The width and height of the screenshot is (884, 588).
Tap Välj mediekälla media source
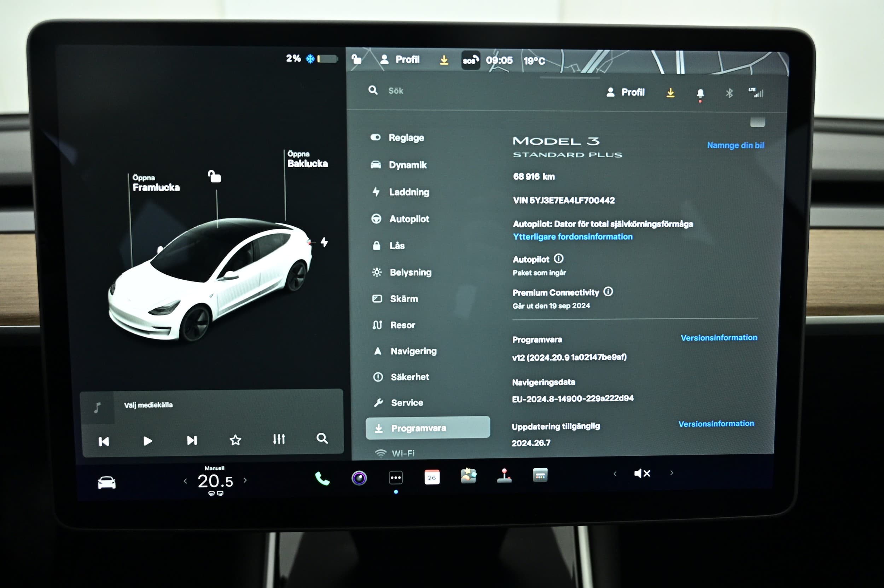tap(148, 405)
